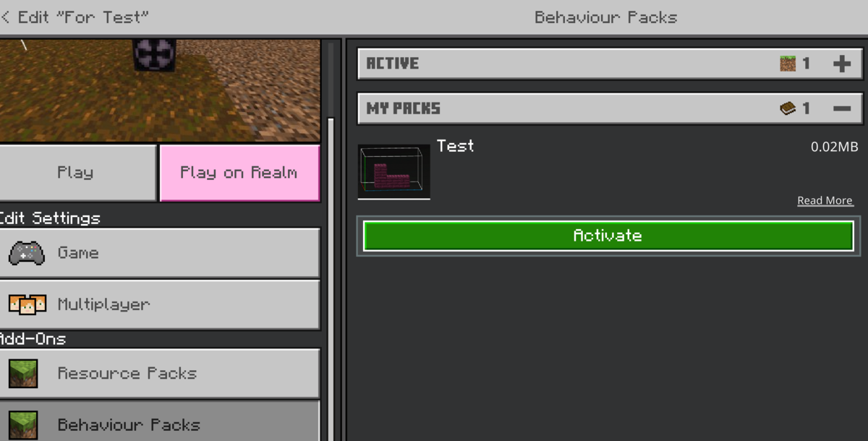The width and height of the screenshot is (868, 441).
Task: Go back via the Edit "For Test" arrow
Action: pyautogui.click(x=5, y=17)
